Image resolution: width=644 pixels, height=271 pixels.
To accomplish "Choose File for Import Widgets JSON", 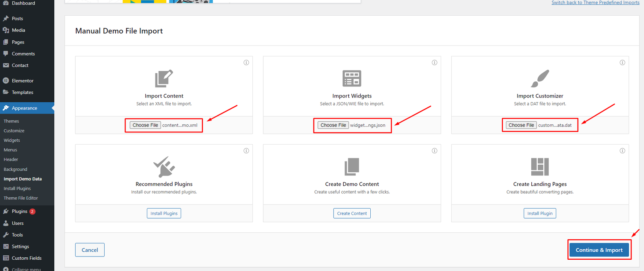I will pyautogui.click(x=333, y=125).
